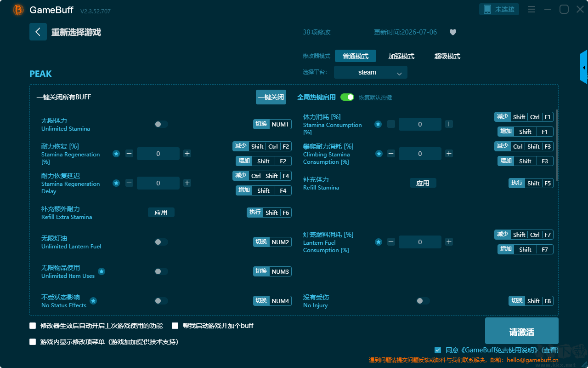Click the Climbing Stamina Consumption value field

pos(420,154)
